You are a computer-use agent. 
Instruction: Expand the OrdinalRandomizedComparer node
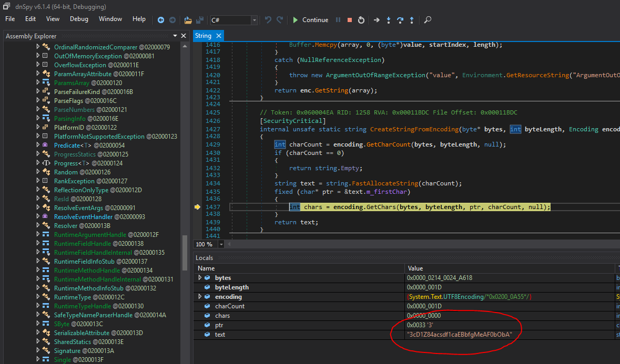pyautogui.click(x=38, y=47)
